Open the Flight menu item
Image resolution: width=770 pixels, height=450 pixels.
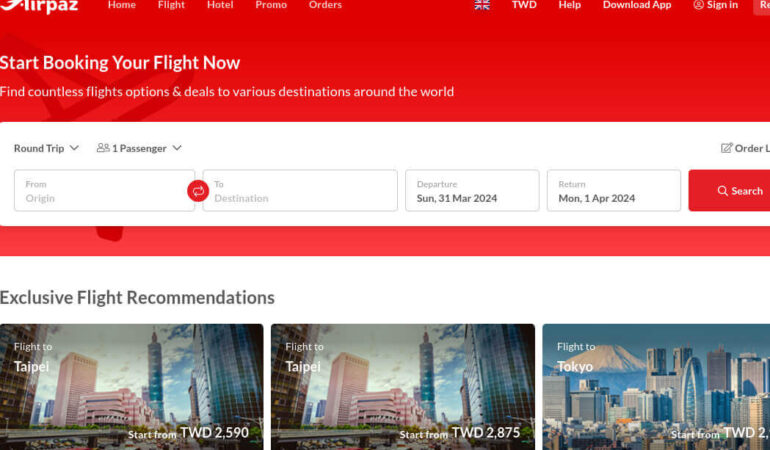click(x=171, y=5)
